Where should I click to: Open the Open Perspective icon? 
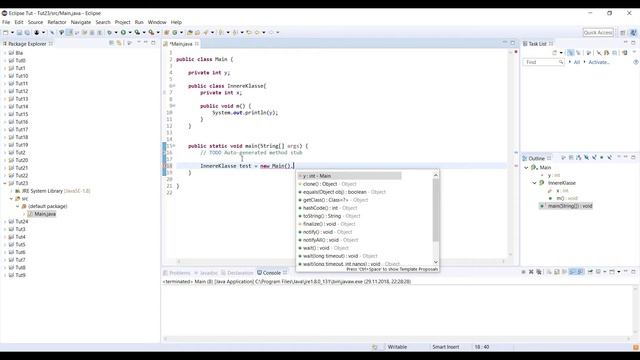tap(623, 33)
